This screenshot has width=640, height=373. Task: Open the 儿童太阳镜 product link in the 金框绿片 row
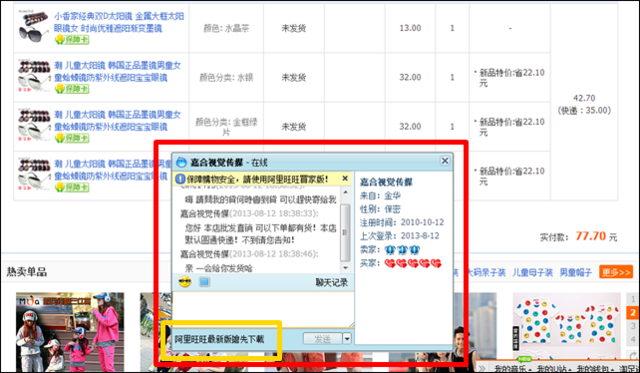118,121
